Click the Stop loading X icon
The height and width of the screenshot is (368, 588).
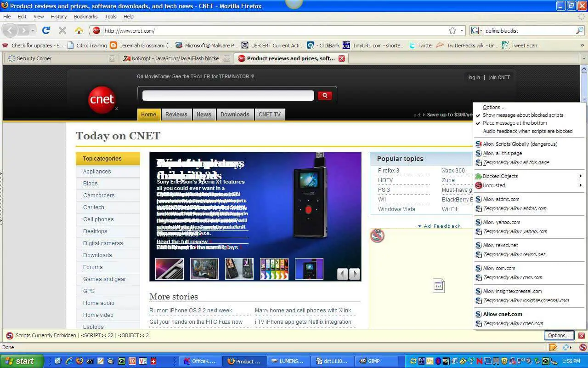(x=62, y=30)
